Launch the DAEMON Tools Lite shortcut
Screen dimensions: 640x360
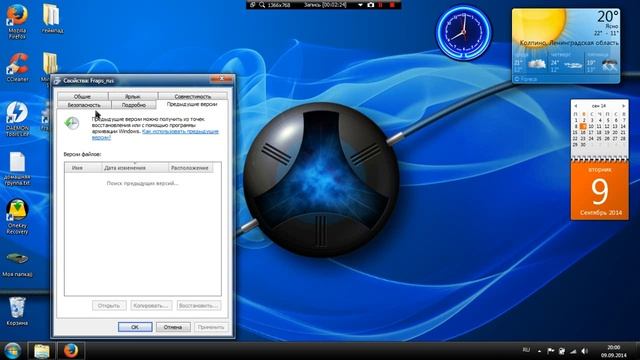pos(17,119)
